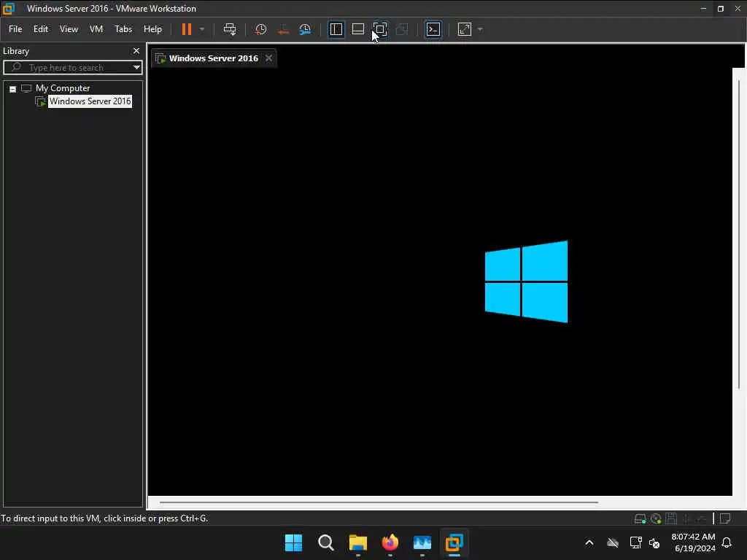
Task: Open the library search dropdown arrow
Action: 136,67
